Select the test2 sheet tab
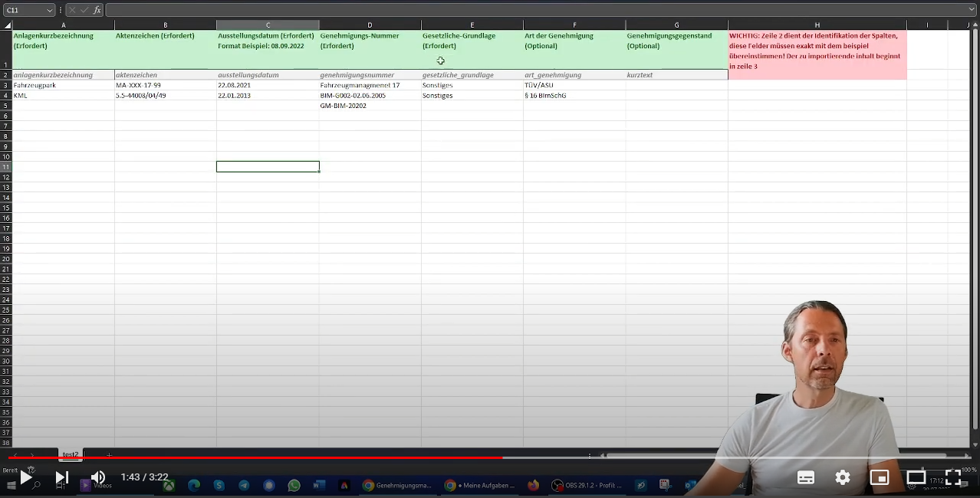Image resolution: width=980 pixels, height=498 pixels. pos(71,454)
